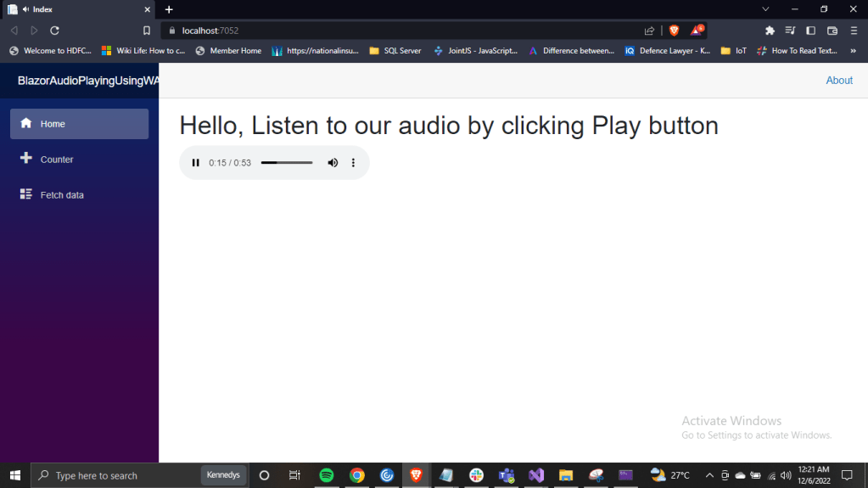Image resolution: width=868 pixels, height=488 pixels.
Task: Open the Fetch data page
Action: [x=62, y=195]
